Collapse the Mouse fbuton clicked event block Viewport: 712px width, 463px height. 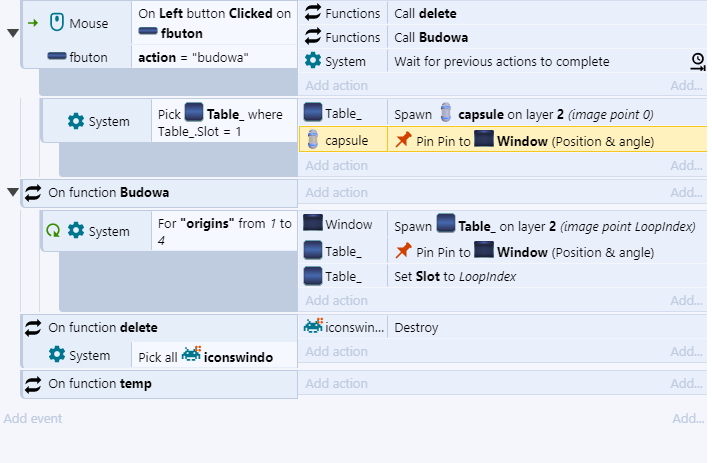13,33
